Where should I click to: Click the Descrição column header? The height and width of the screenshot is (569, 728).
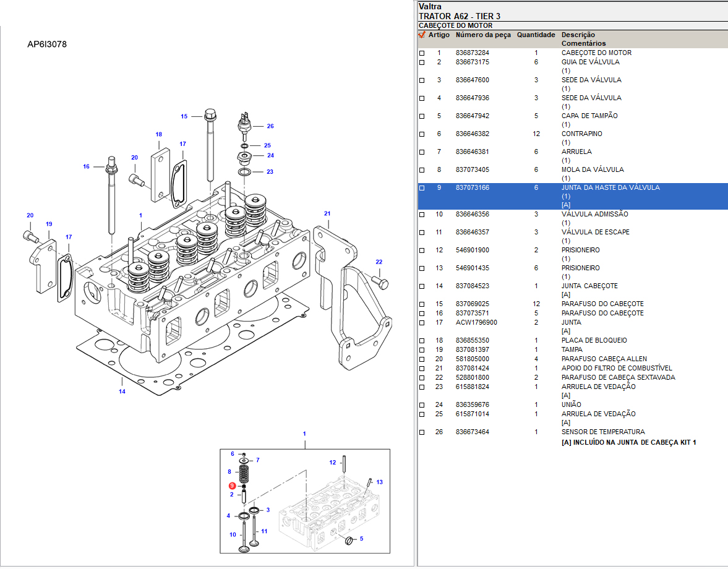578,35
